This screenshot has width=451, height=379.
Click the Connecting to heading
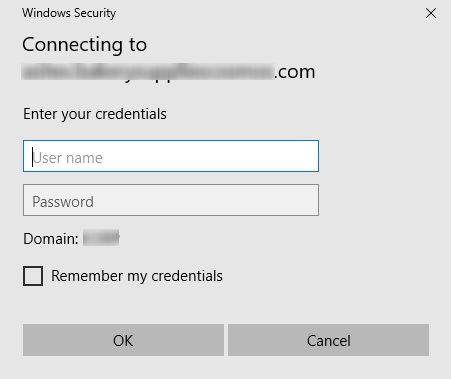click(x=84, y=45)
